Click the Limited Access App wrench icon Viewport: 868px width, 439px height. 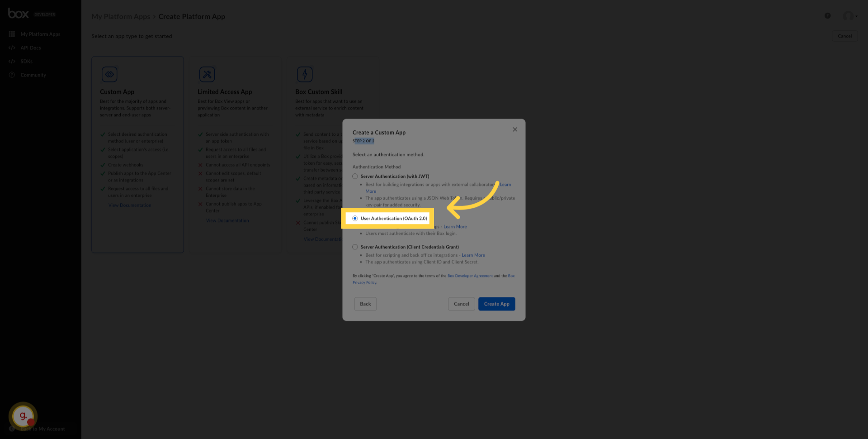tap(207, 74)
